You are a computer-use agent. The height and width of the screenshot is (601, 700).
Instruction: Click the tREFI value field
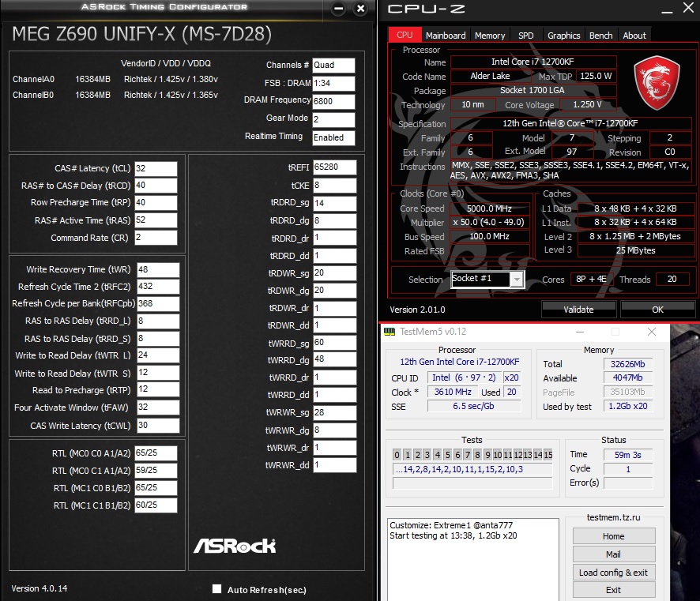click(334, 167)
